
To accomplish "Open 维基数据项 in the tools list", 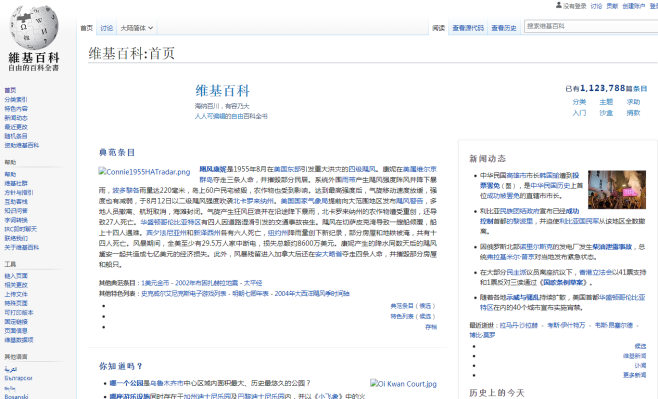I will coord(19,340).
